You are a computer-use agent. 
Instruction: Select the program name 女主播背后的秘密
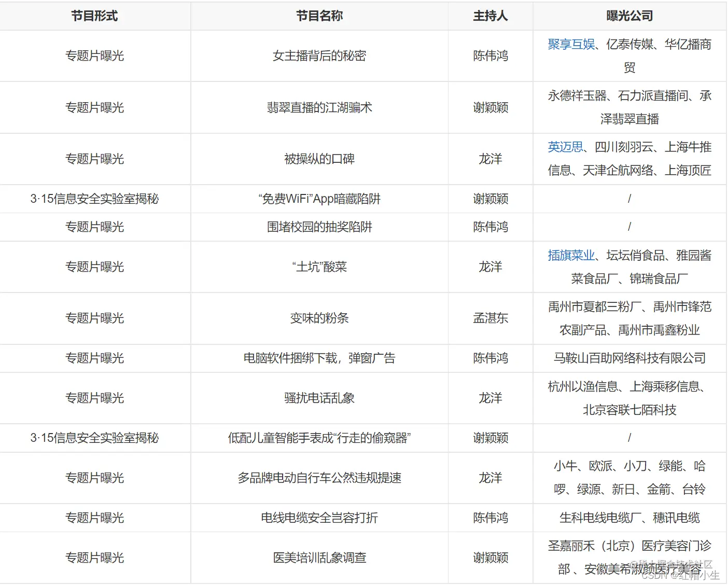tap(319, 56)
